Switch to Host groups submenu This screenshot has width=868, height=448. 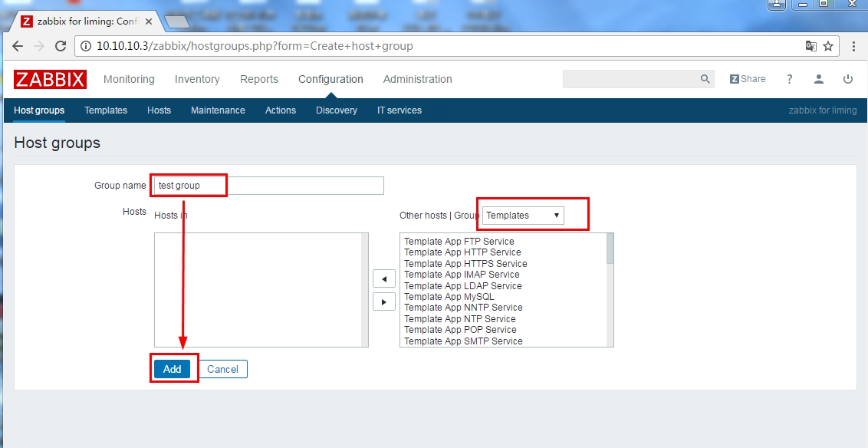tap(39, 110)
